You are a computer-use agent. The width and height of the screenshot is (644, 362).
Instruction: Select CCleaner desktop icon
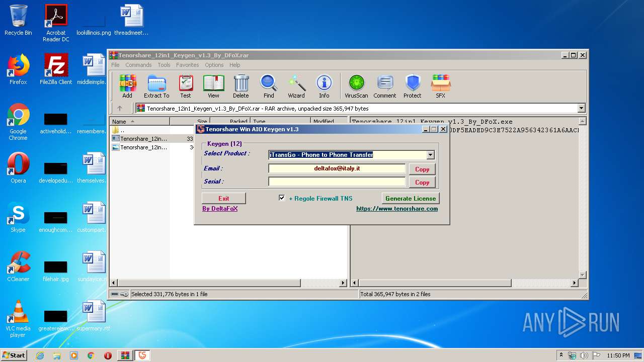coord(18,266)
